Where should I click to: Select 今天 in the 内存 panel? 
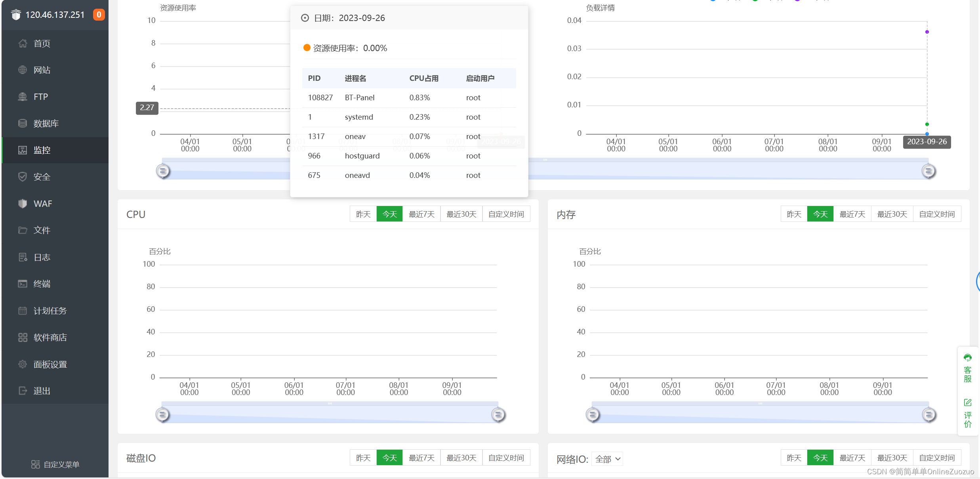click(820, 214)
